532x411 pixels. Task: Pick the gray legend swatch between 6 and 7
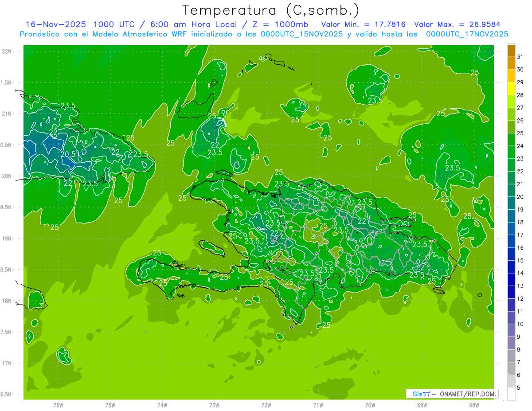point(512,369)
